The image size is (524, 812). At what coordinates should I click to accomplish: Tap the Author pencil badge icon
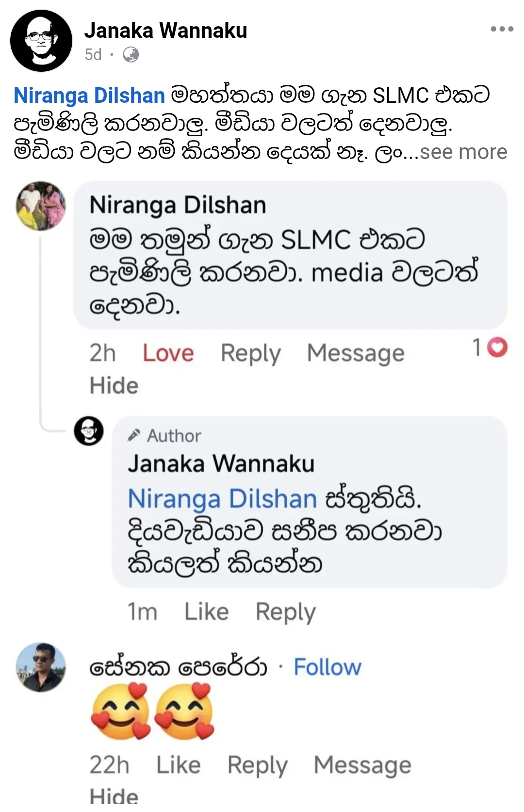tap(134, 435)
